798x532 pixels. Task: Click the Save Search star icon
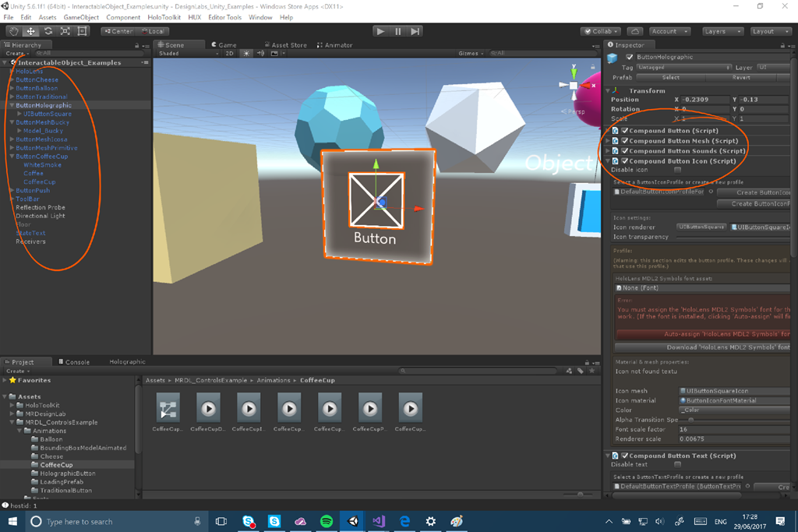591,371
